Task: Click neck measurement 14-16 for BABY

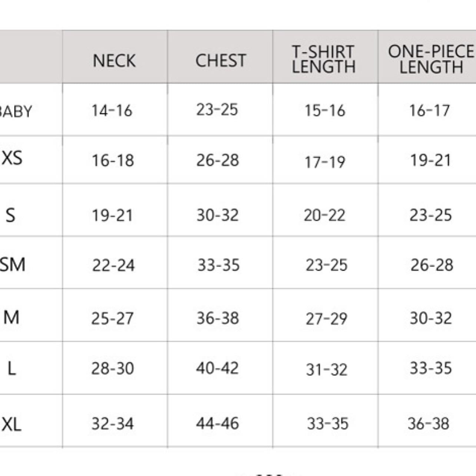Action: tap(112, 110)
